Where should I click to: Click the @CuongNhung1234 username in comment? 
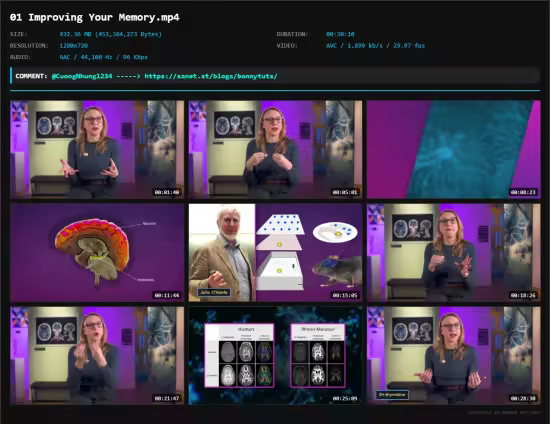click(82, 76)
